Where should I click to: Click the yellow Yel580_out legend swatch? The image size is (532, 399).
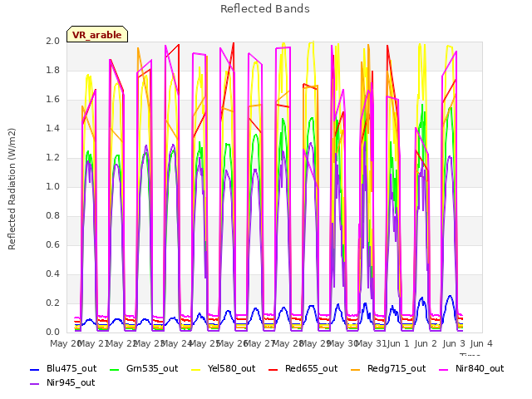pyautogui.click(x=196, y=369)
